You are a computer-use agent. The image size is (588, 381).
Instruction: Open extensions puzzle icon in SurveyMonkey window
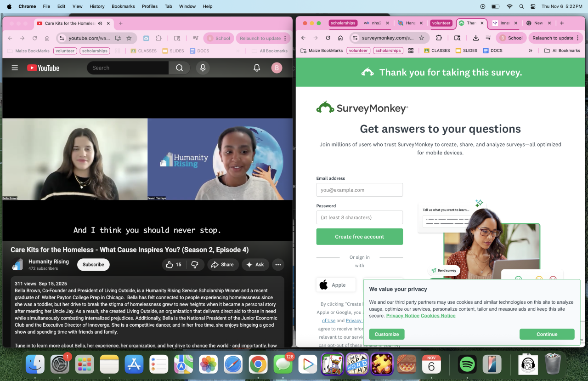(x=439, y=38)
